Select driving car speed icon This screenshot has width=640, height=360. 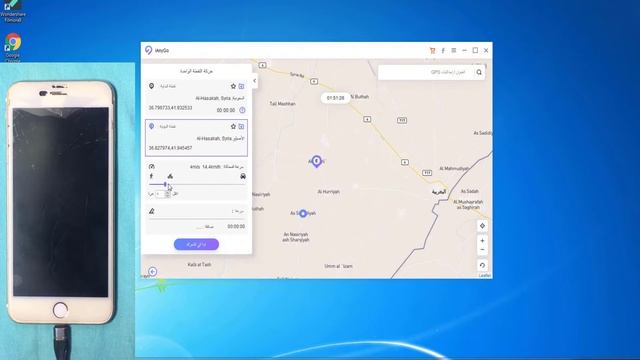(243, 176)
